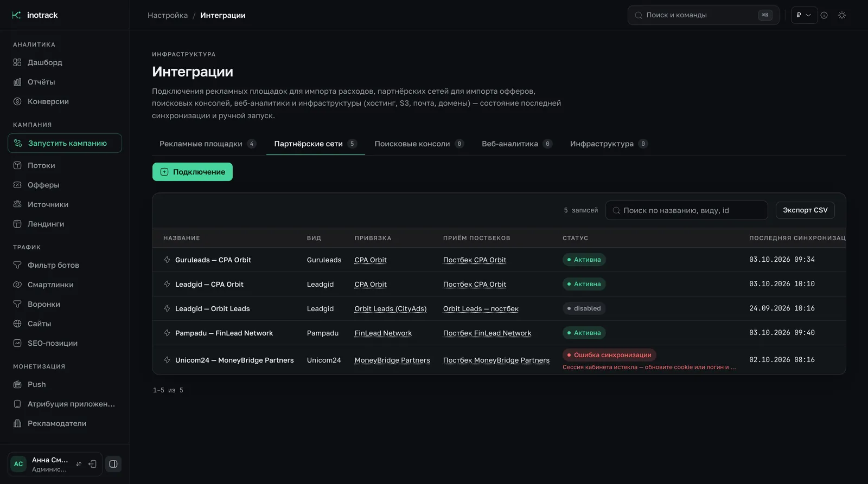
Task: Open the Инфраструктура tab
Action: [x=609, y=144]
